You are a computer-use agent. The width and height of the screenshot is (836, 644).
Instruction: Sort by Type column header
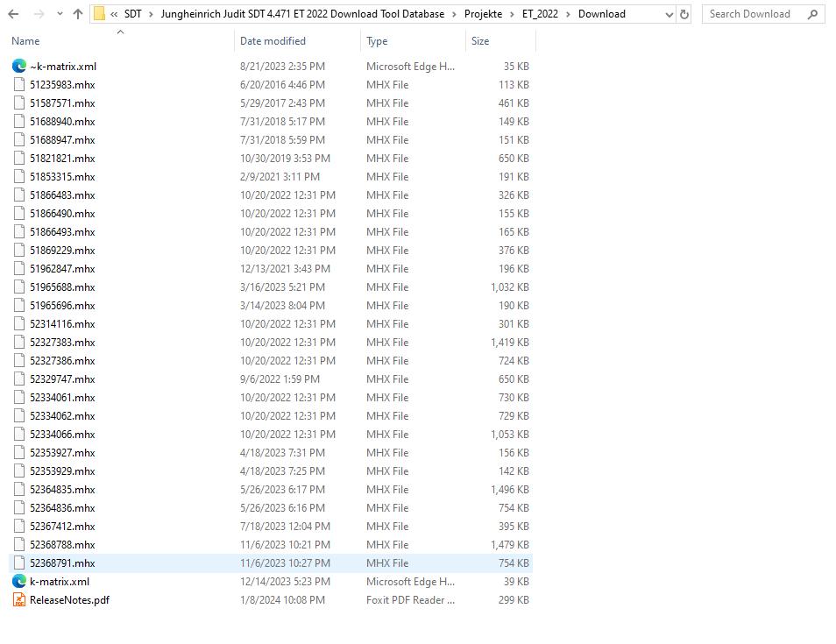tap(377, 41)
